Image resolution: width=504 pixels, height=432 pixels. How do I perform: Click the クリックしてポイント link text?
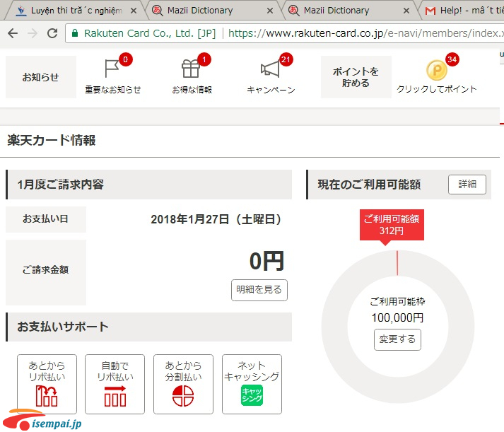click(x=437, y=89)
